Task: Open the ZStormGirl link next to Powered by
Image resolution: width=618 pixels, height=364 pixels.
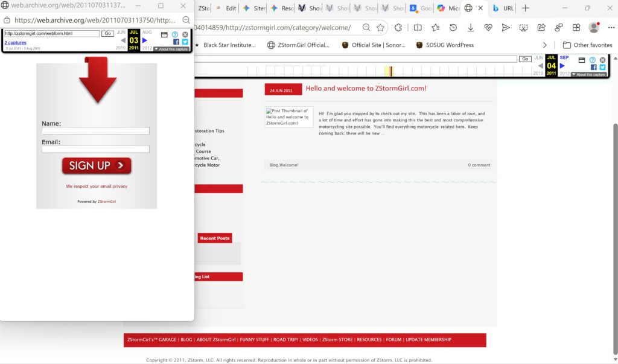Action: point(107,202)
